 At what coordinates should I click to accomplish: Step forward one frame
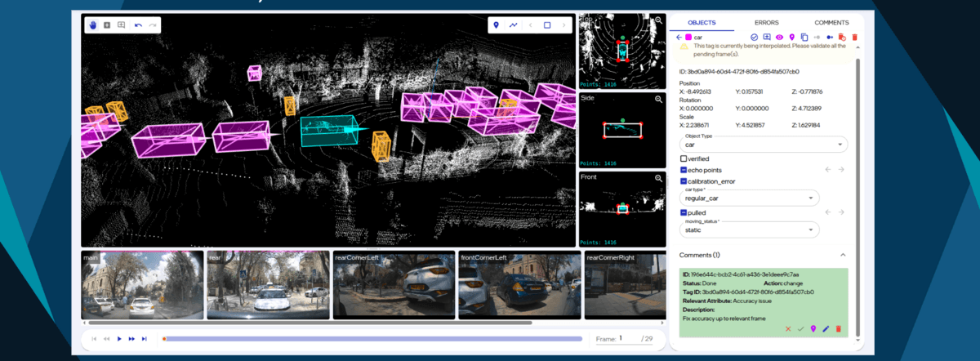tap(131, 338)
